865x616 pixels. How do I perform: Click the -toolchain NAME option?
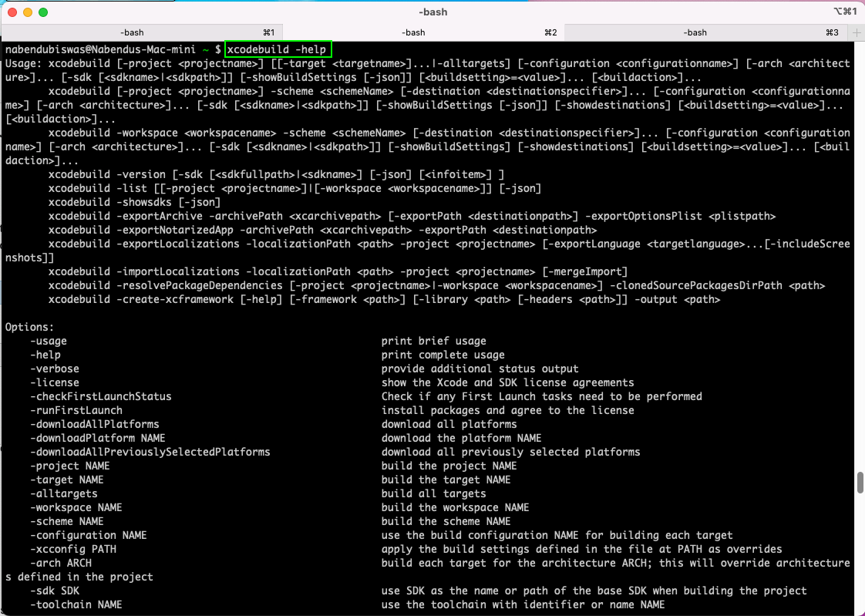[76, 604]
